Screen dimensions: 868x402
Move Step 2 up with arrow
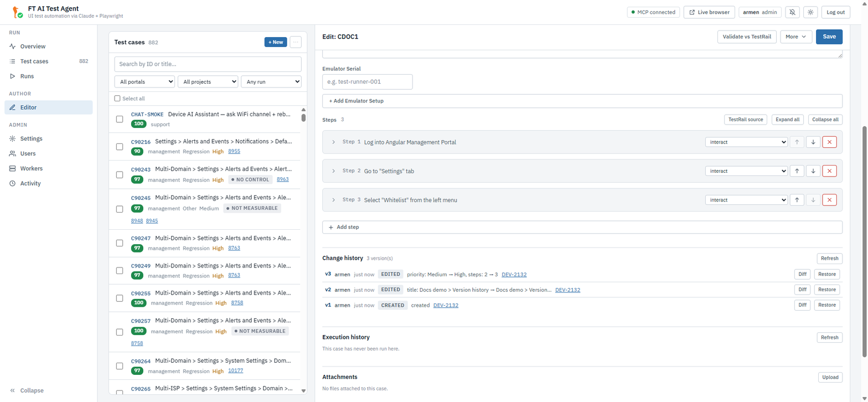click(797, 171)
